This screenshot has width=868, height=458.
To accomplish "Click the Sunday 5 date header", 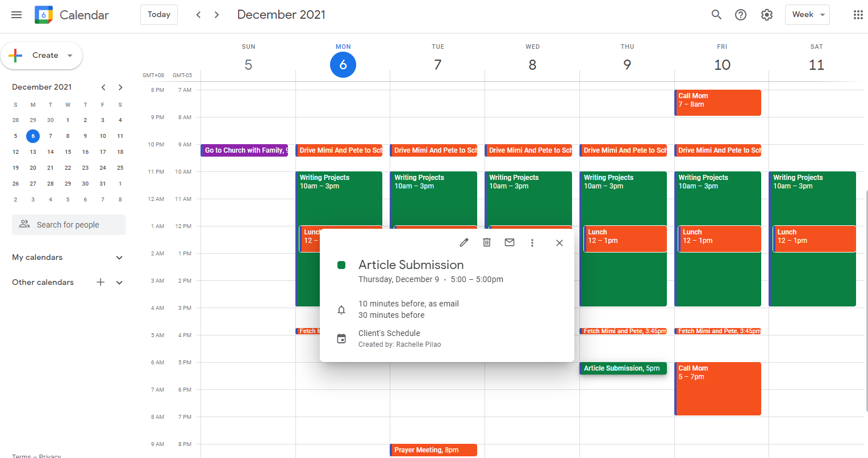I will coord(248,65).
